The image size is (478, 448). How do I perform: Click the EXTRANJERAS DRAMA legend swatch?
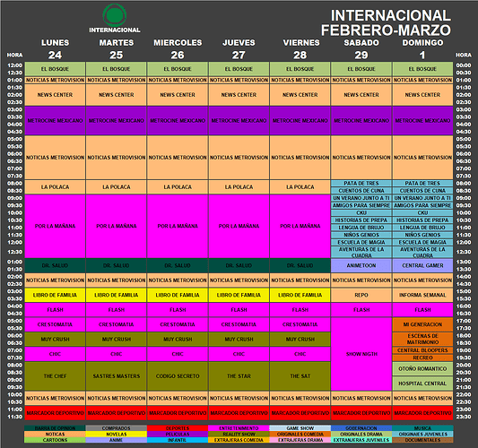(300, 440)
